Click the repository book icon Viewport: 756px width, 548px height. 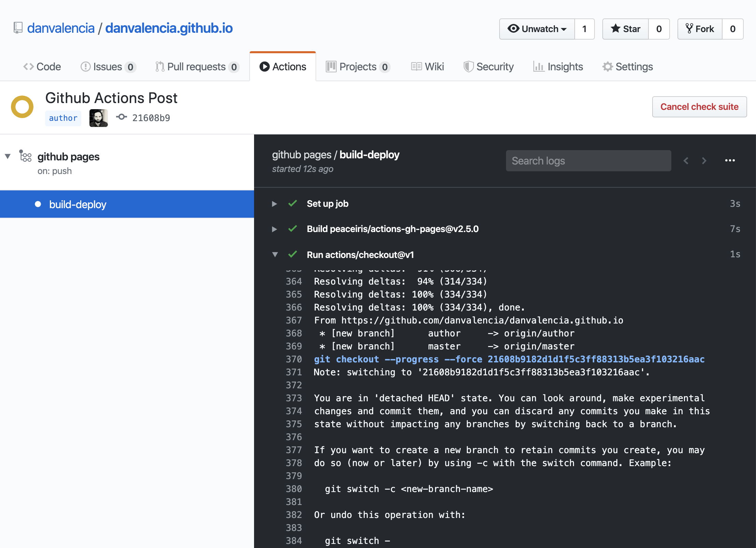click(18, 28)
